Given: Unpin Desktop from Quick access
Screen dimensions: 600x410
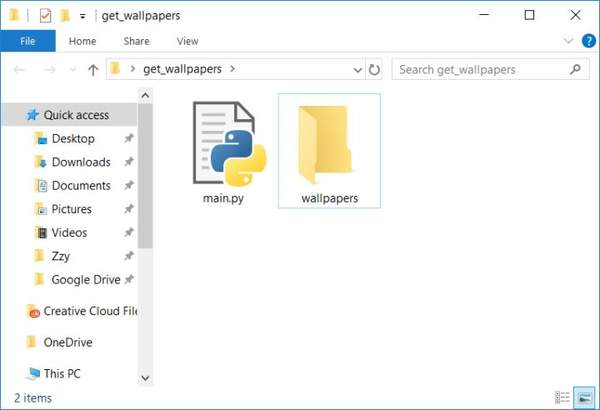Looking at the screenshot, I should coord(128,139).
